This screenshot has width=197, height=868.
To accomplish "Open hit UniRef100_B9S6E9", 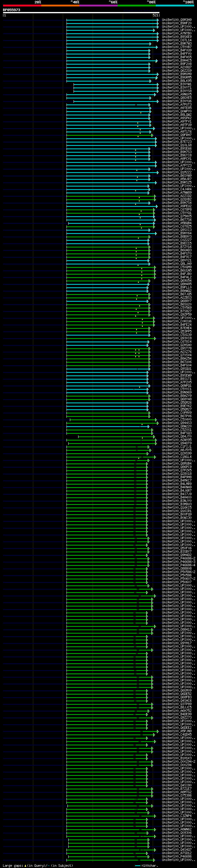I will [x=177, y=37].
